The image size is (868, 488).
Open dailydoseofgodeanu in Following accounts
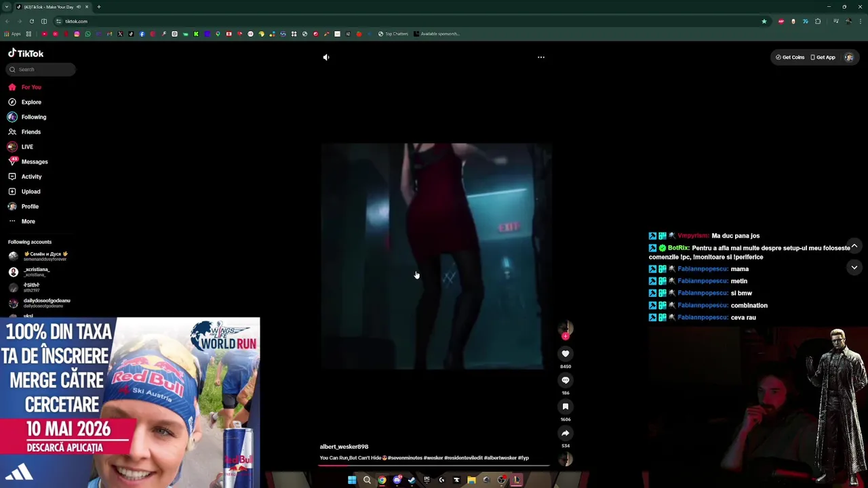coord(42,303)
